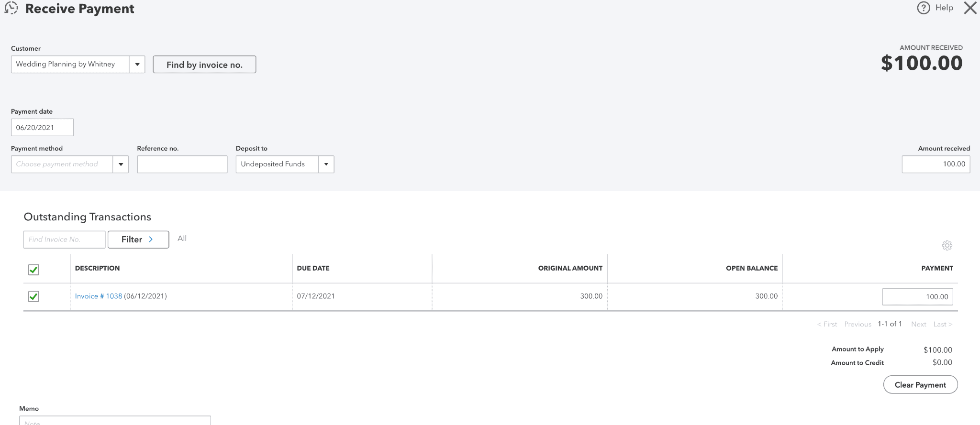Open the Help question mark icon
Image resolution: width=980 pixels, height=425 pixels.
924,8
